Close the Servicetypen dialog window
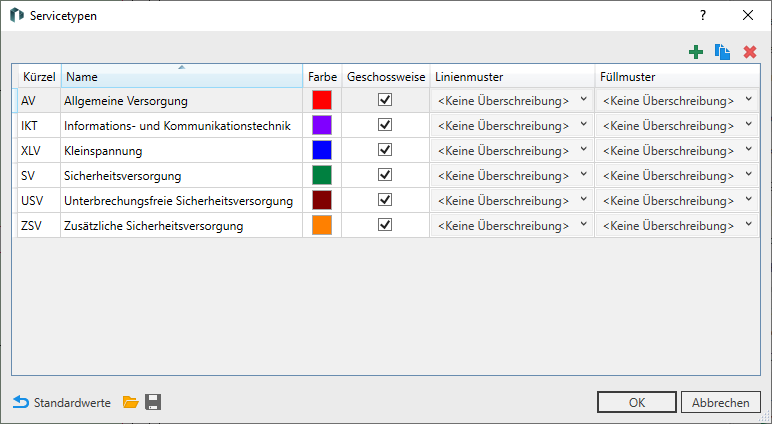Image resolution: width=772 pixels, height=424 pixels. 748,15
